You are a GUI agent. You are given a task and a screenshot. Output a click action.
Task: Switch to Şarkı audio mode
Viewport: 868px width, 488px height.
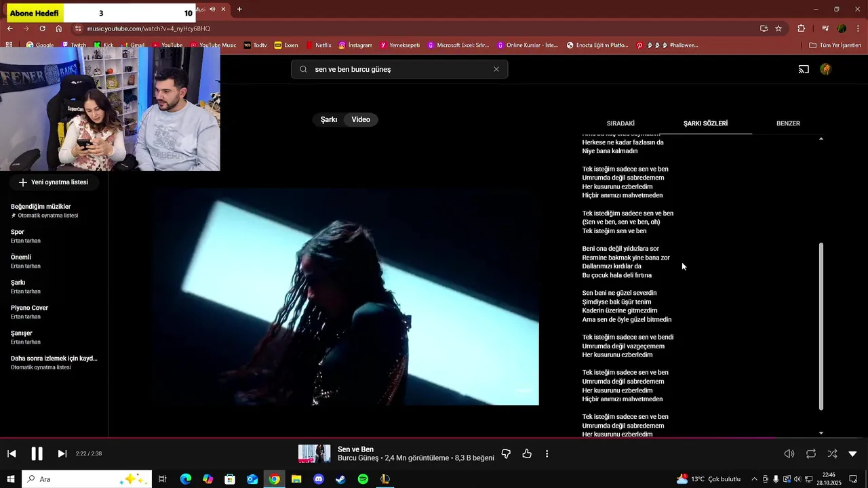click(x=329, y=119)
